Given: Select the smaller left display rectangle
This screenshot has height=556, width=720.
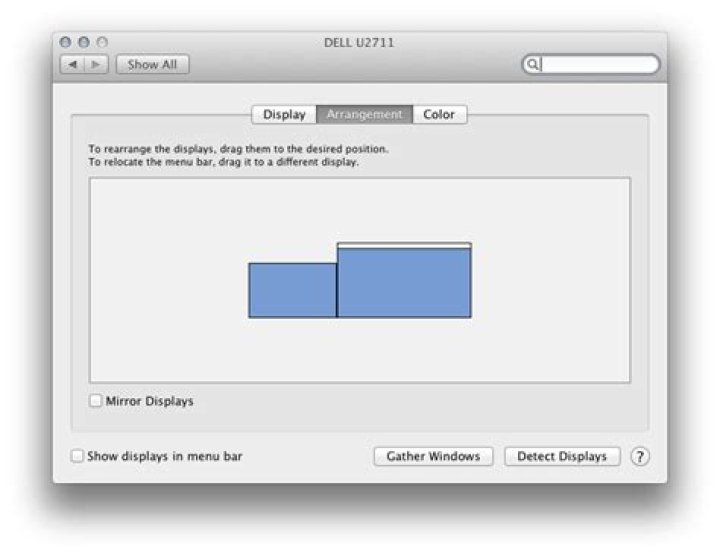Looking at the screenshot, I should (x=292, y=290).
